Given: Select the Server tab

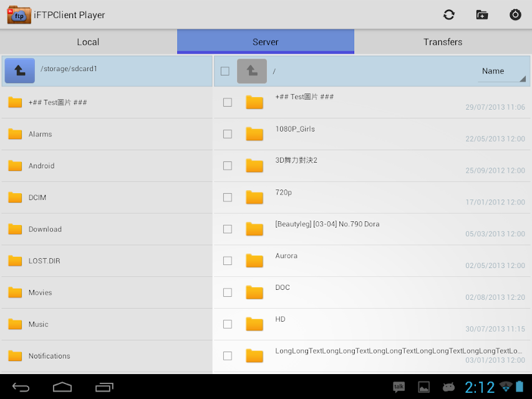Looking at the screenshot, I should (x=266, y=42).
